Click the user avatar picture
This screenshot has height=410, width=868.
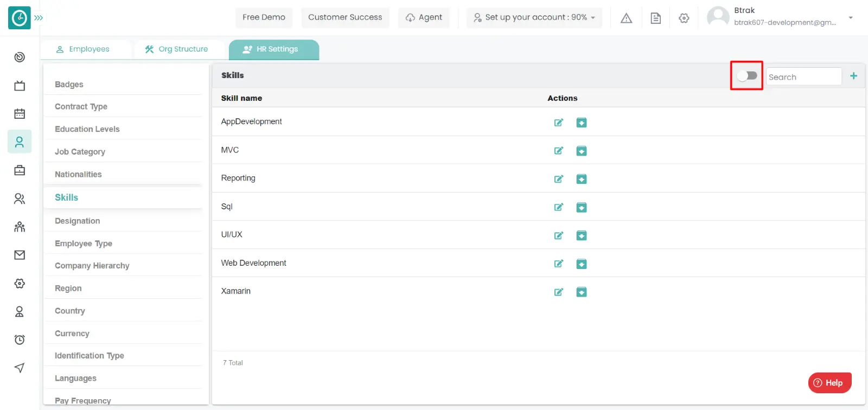point(718,17)
